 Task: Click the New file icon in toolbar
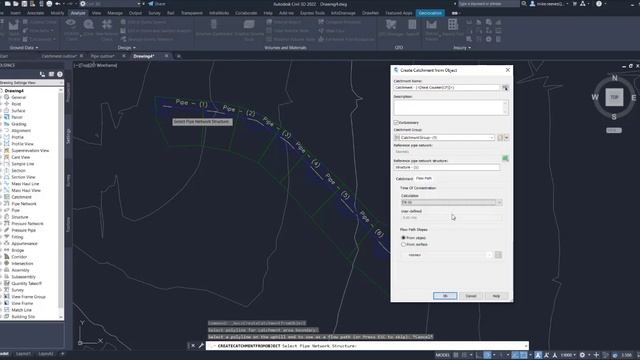click(x=7, y=4)
